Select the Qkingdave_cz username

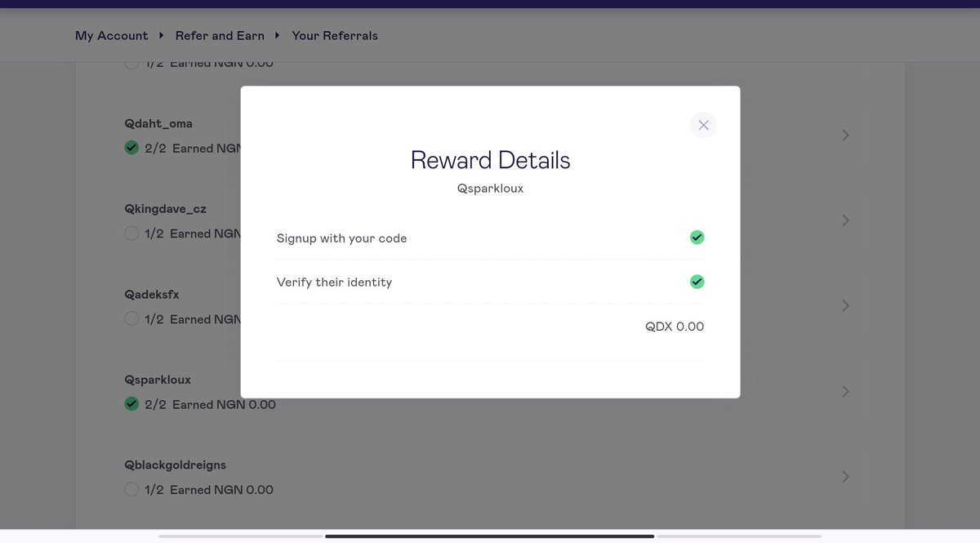[165, 209]
